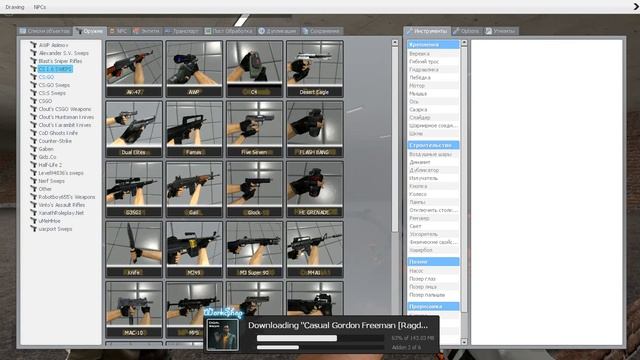Screen dimensions: 640x360
Task: Select the AWP sniper rifle icon
Action: tap(194, 69)
